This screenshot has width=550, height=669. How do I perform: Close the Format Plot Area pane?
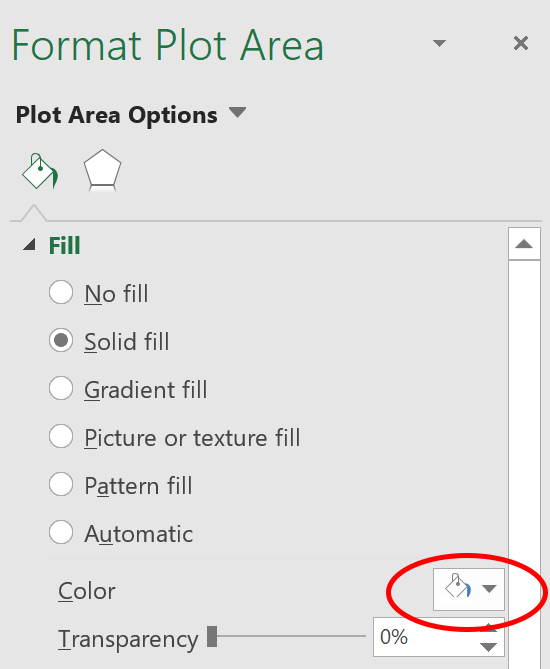tap(521, 43)
